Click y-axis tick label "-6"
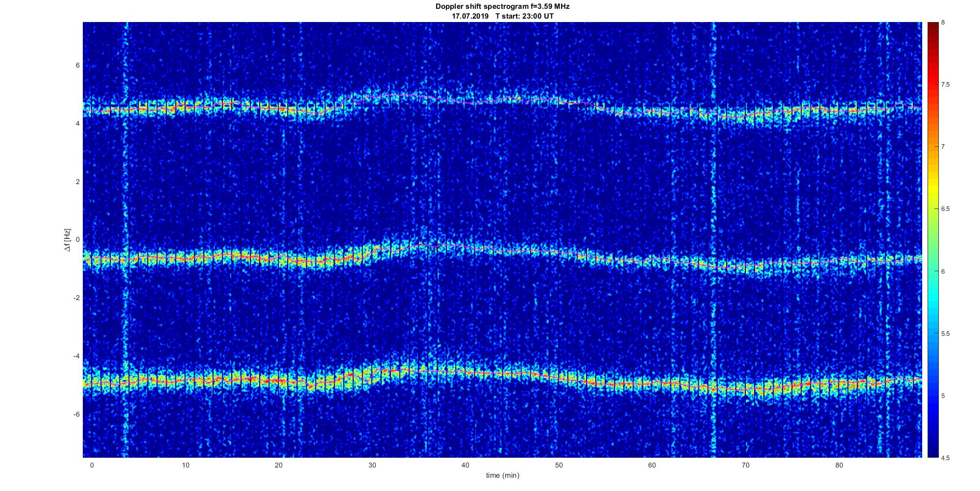 (x=77, y=414)
